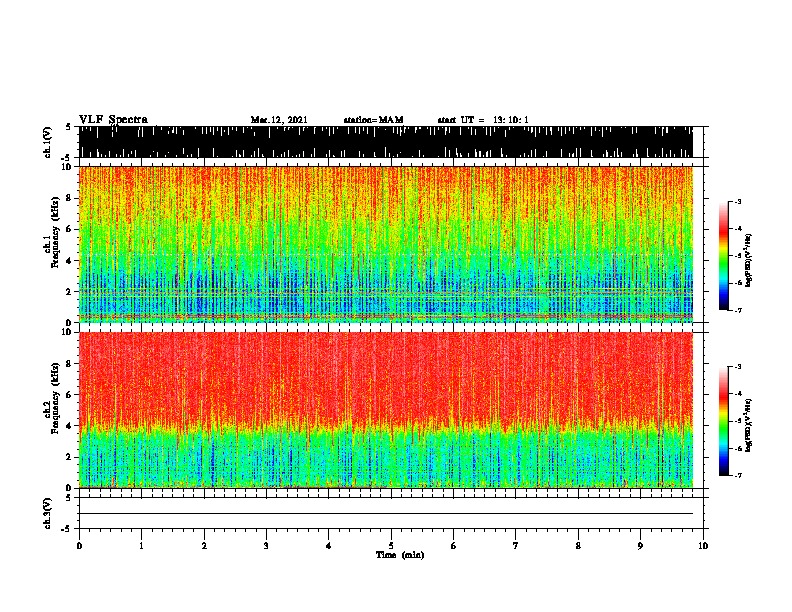Click the "VLF Spectra" title text
Image resolution: width=792 pixels, height=612 pixels.
click(113, 119)
